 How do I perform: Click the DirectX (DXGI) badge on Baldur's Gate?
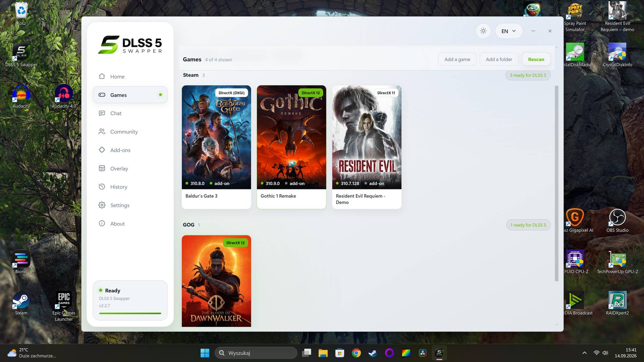[x=231, y=93]
